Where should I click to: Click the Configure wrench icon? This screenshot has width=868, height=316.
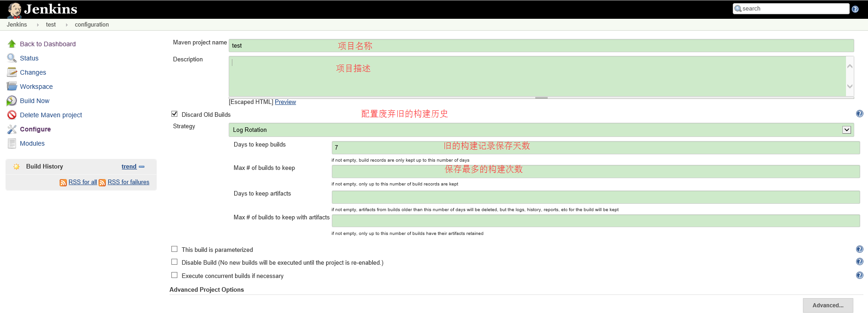[x=12, y=129]
